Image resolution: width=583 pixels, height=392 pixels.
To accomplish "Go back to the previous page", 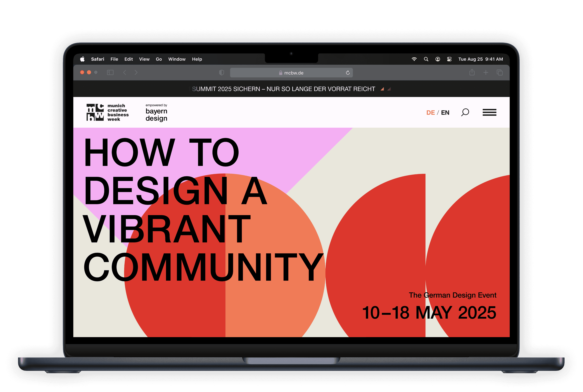I will 124,72.
